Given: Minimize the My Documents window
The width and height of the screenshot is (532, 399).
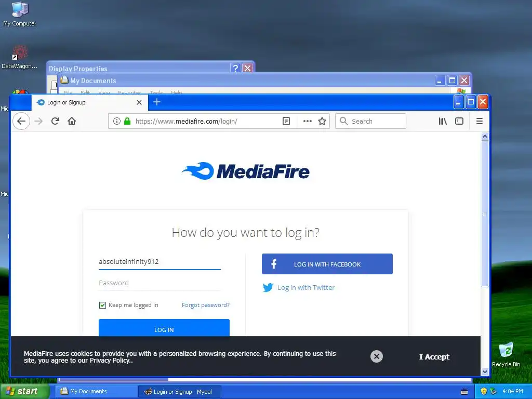Looking at the screenshot, I should click(440, 81).
